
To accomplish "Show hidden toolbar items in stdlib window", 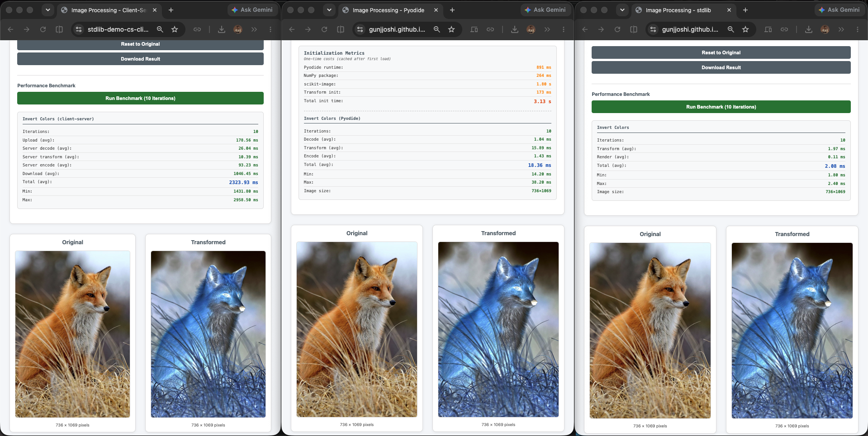I will point(841,29).
